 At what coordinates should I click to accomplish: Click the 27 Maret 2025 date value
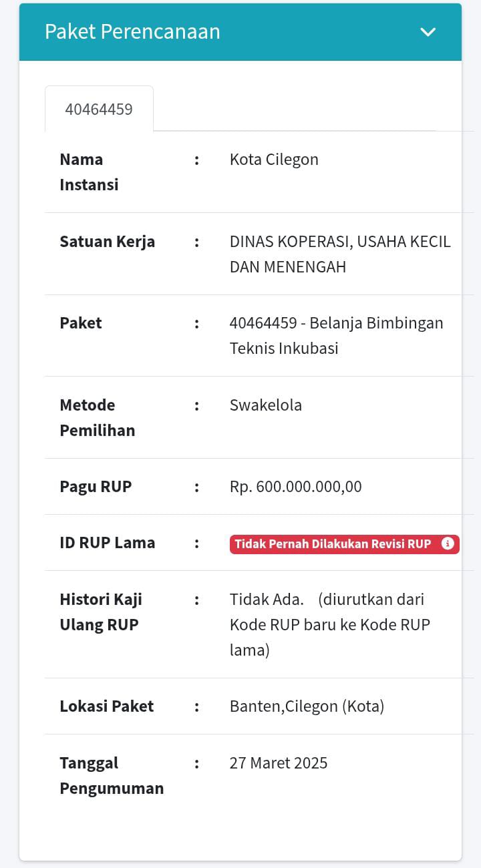279,763
